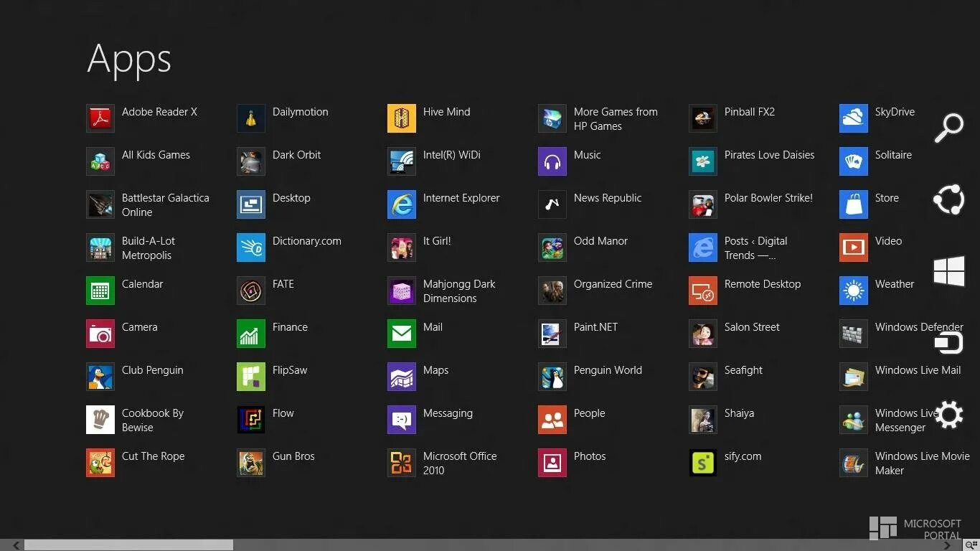Launch Windows Live Mail icon
980x551 pixels.
[854, 377]
